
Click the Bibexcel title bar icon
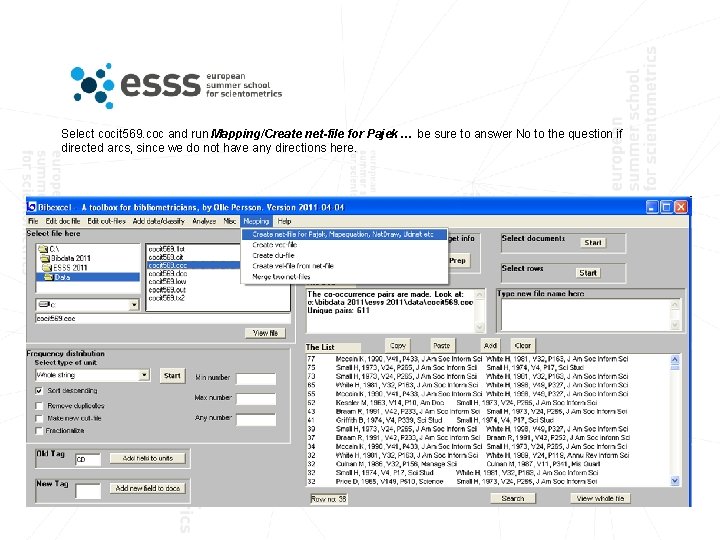pyautogui.click(x=32, y=207)
